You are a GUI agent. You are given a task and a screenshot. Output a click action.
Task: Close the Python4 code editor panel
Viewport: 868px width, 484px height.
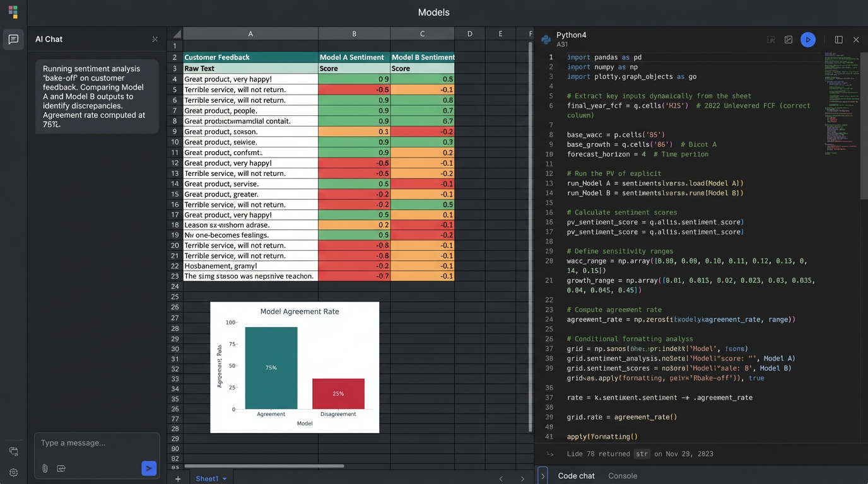[x=856, y=40]
